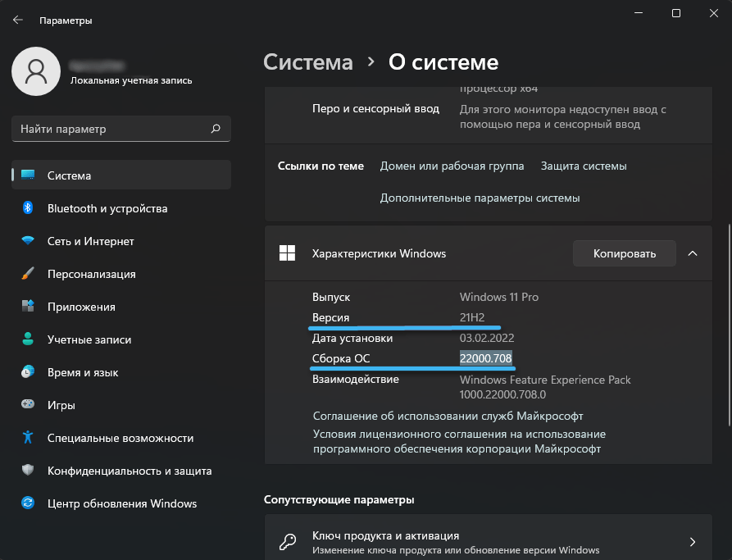Open Домен или рабочая группа link
This screenshot has width=732, height=560.
[452, 166]
